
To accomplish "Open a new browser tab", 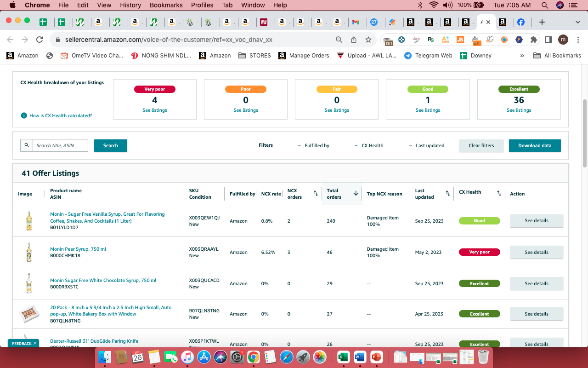I will [542, 22].
